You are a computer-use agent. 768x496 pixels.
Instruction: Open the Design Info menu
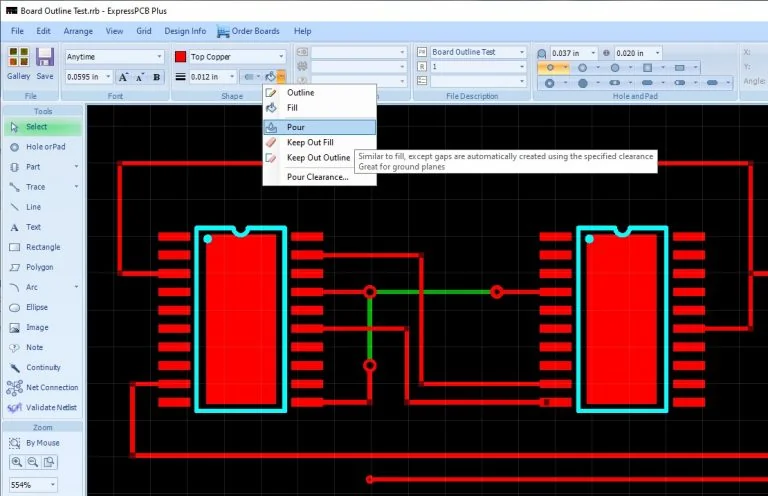tap(185, 31)
